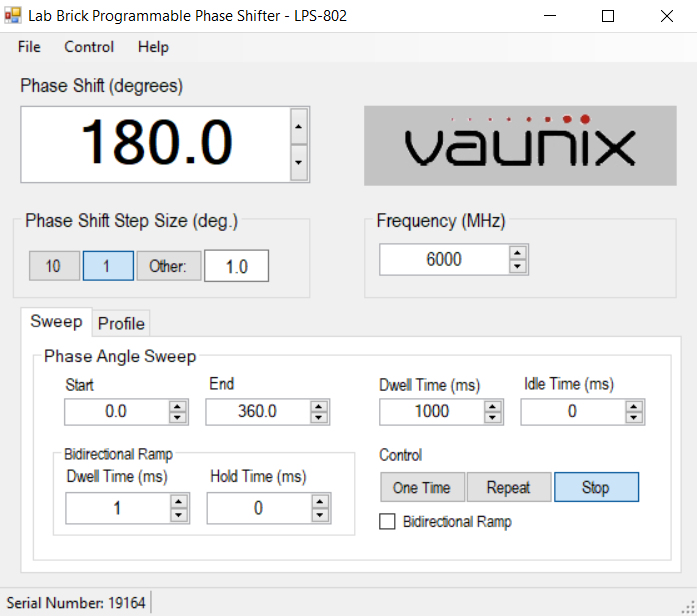Increment the Frequency (MHz) spinner up
Viewport: 697px width, 616px height.
point(517,253)
